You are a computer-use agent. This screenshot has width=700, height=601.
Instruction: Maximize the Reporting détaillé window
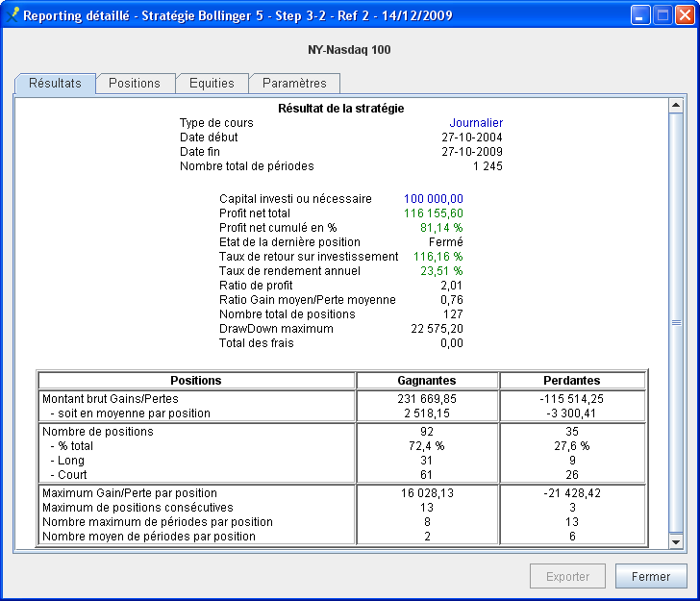662,15
